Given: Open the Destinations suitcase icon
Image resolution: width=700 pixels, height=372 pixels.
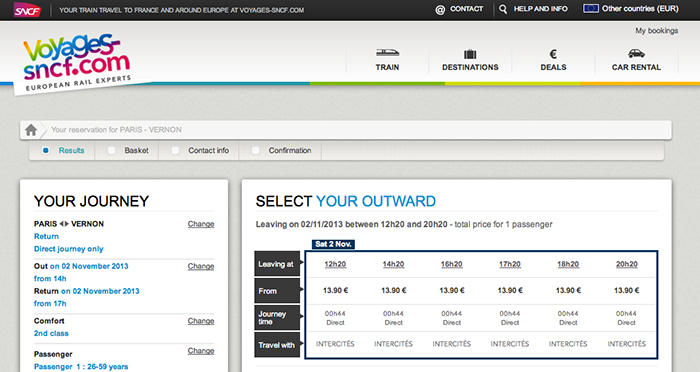Looking at the screenshot, I should pyautogui.click(x=470, y=54).
